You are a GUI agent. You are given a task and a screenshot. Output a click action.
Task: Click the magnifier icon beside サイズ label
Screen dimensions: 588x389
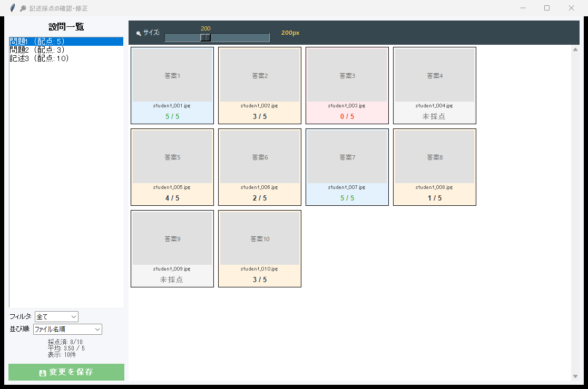(x=139, y=33)
